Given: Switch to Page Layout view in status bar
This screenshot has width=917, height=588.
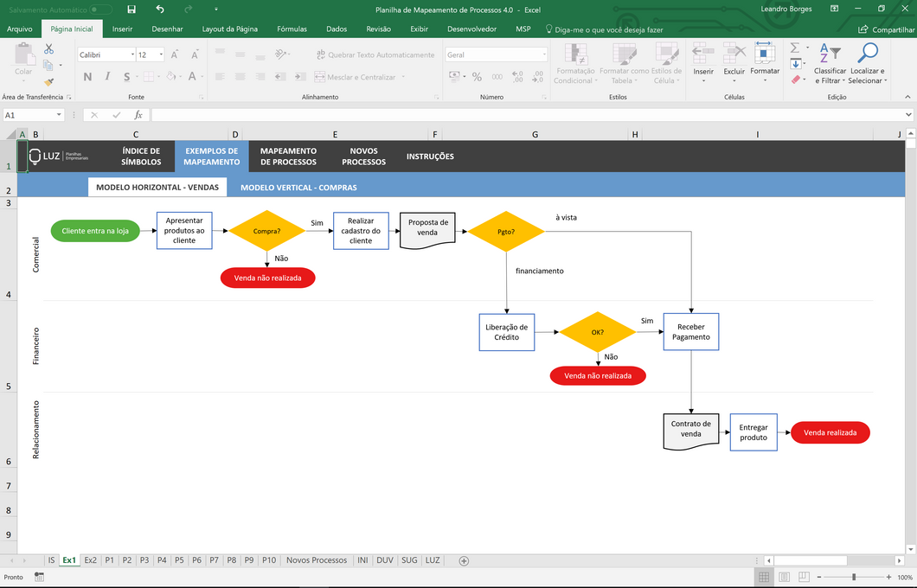Looking at the screenshot, I should coord(784,577).
